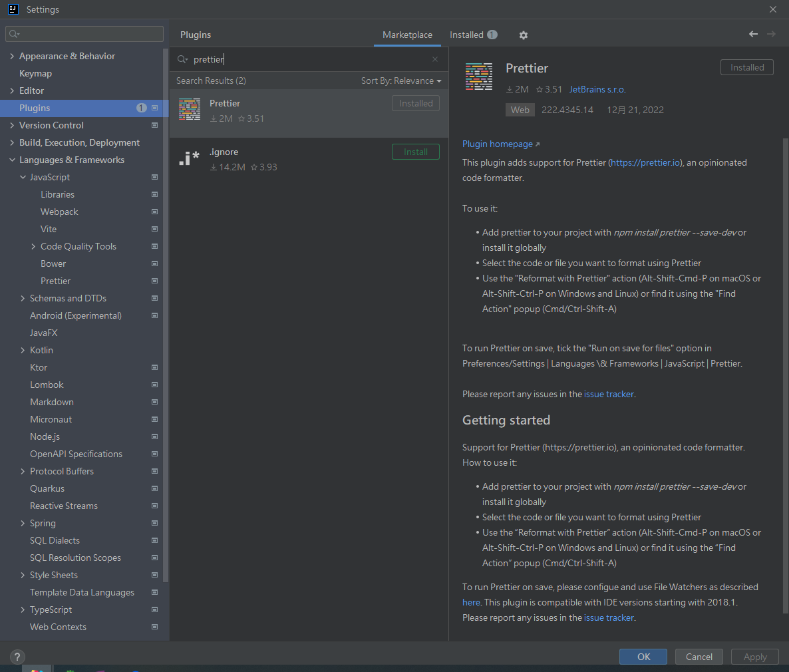
Task: Click the settings tree scrollbar
Action: (x=166, y=315)
